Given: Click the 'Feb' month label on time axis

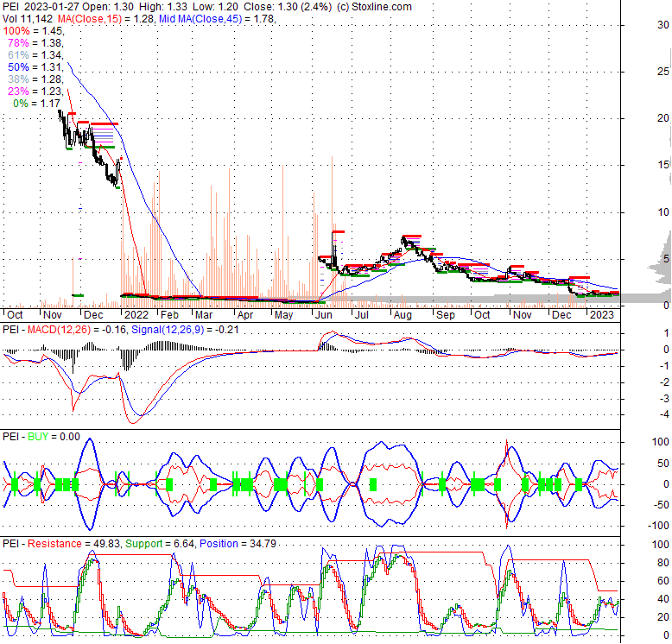Looking at the screenshot, I should click(x=169, y=315).
